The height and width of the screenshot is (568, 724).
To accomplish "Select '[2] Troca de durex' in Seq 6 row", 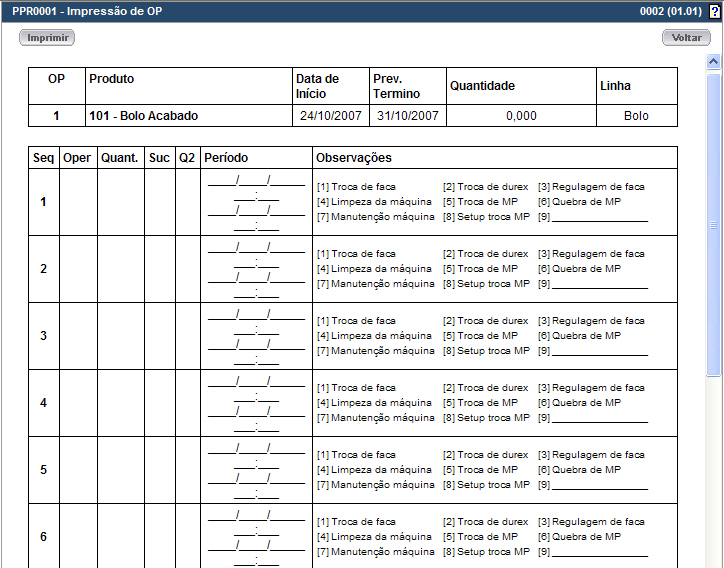I will [485, 522].
